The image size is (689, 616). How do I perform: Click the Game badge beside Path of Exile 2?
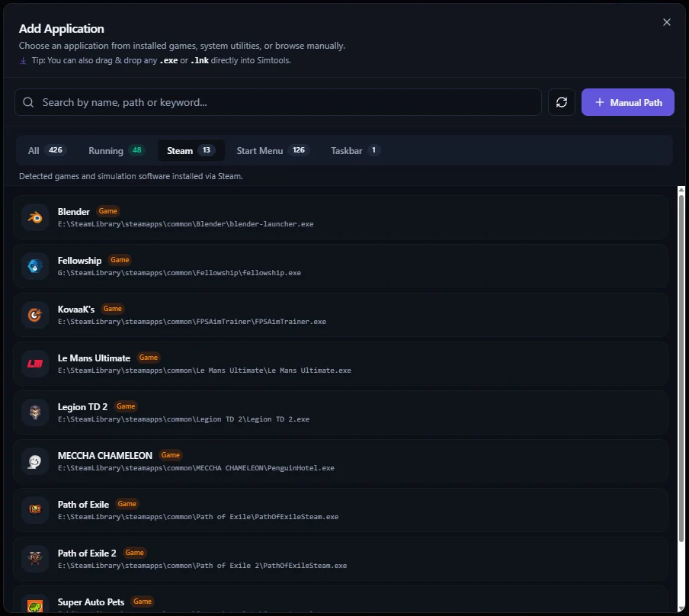click(134, 553)
